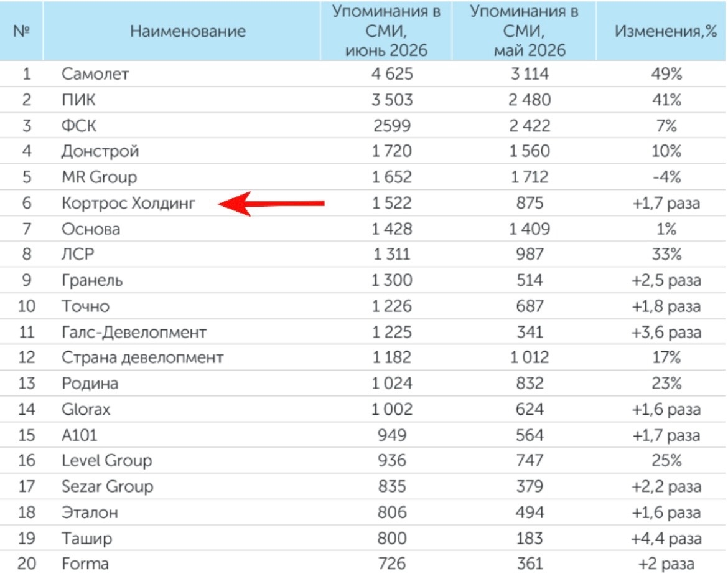The height and width of the screenshot is (576, 728).
Task: Click the +3,6 раза change cell
Action: [x=666, y=332]
